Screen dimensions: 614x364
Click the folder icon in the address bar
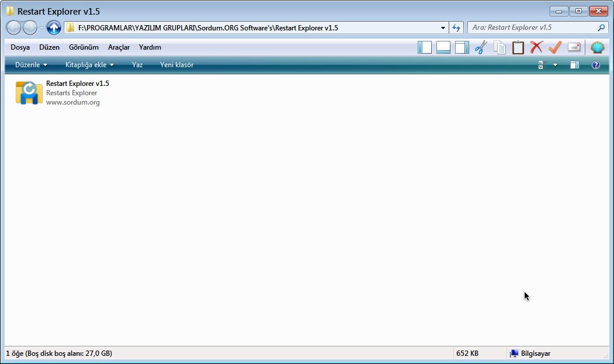click(x=70, y=27)
